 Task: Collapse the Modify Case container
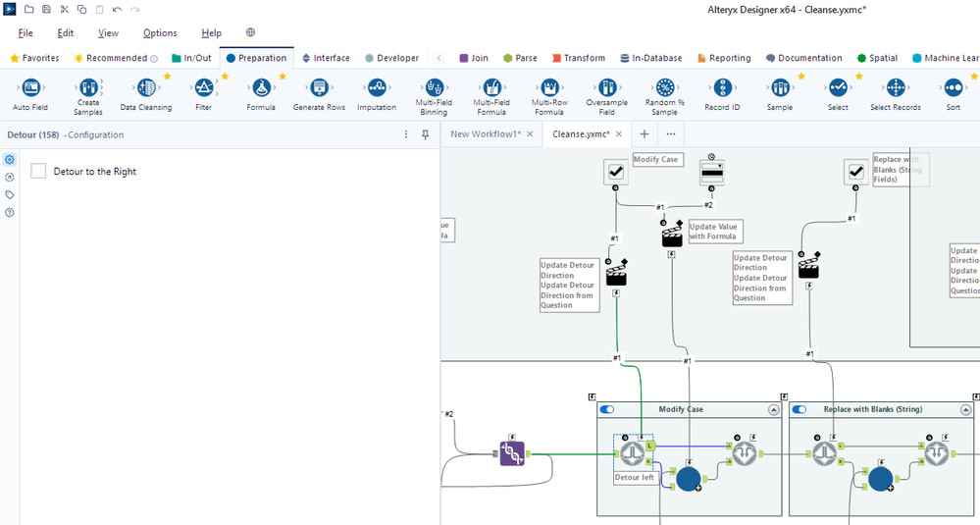(x=774, y=410)
